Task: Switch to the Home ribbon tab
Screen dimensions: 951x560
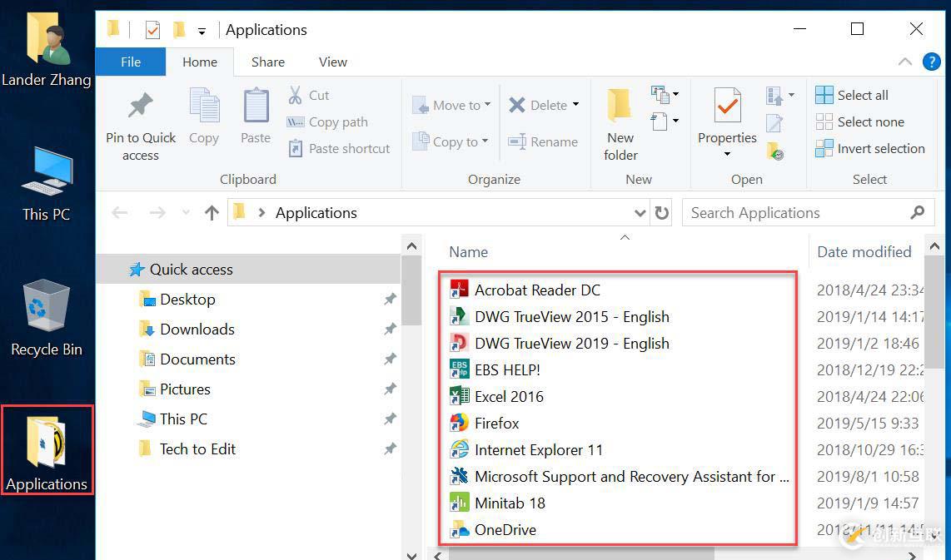Action: click(x=200, y=62)
